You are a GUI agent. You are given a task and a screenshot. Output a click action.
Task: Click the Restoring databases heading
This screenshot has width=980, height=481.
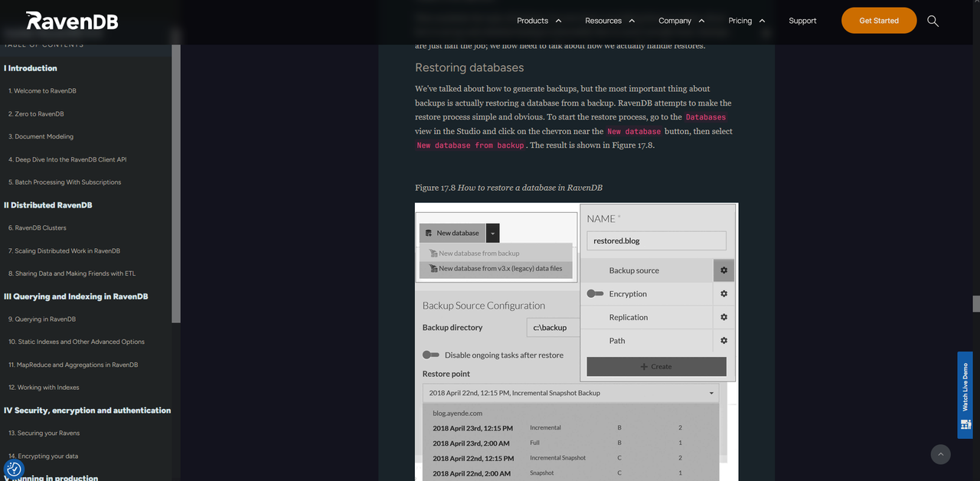tap(469, 67)
